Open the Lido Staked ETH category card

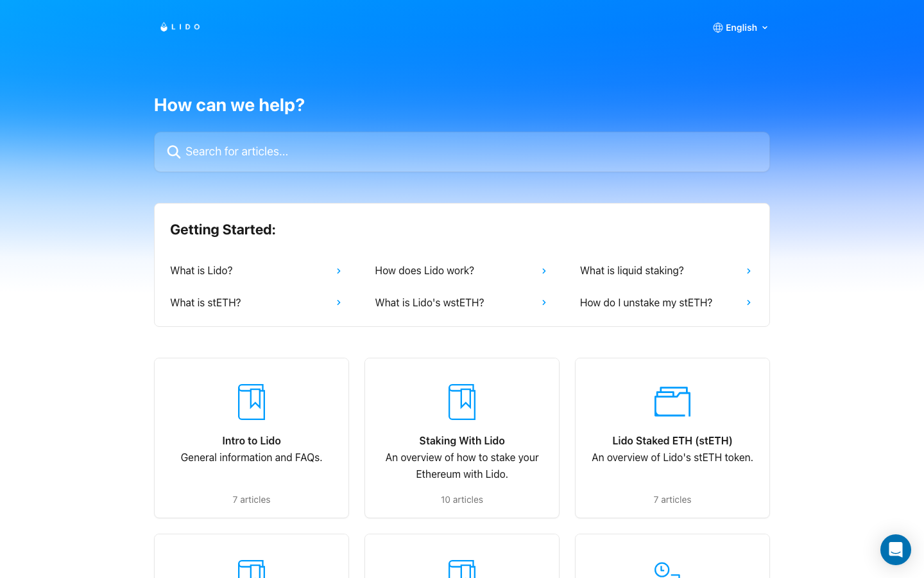(x=672, y=437)
